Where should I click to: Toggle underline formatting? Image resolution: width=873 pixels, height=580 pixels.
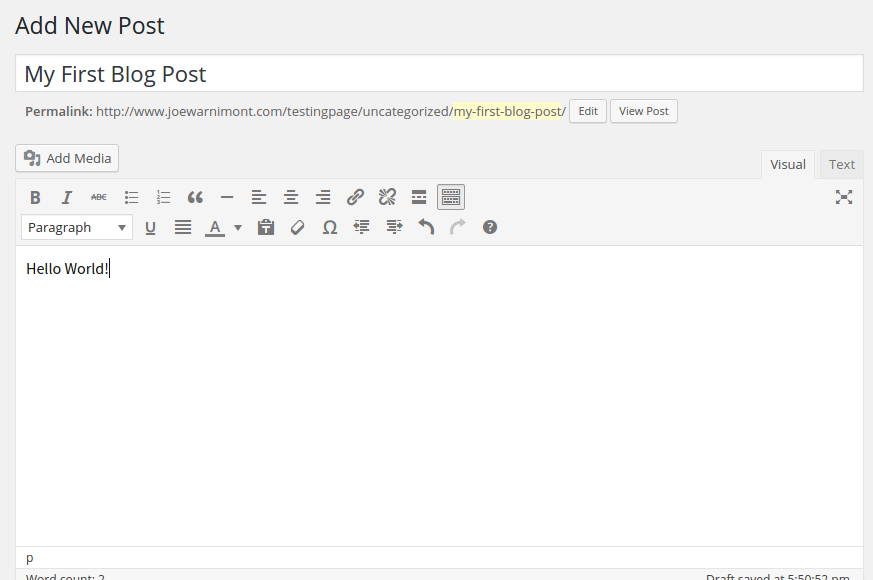pos(150,227)
